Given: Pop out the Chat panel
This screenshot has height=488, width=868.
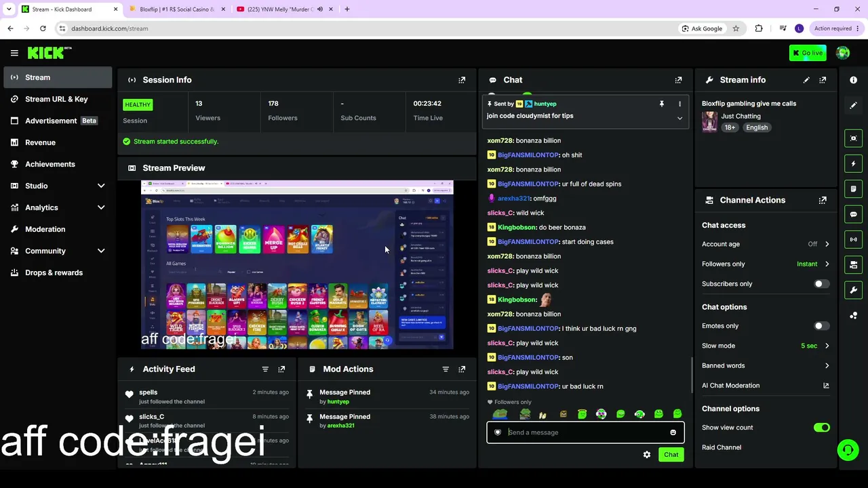Looking at the screenshot, I should (x=678, y=80).
